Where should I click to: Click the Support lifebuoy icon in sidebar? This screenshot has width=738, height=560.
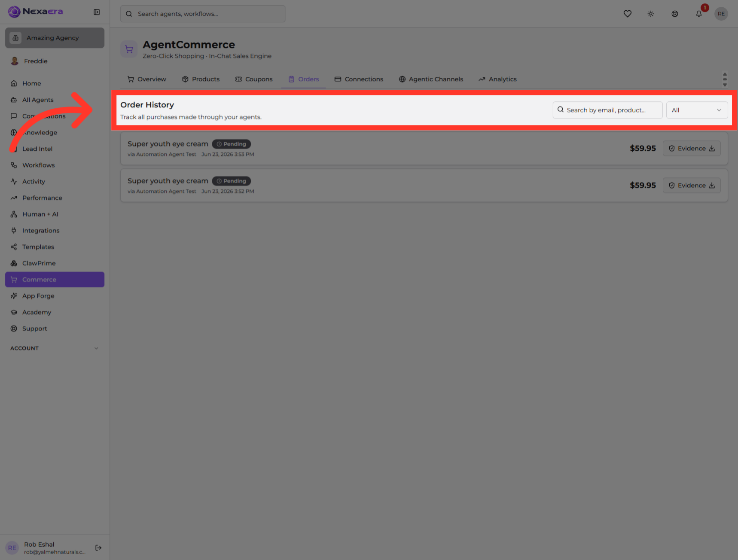pos(14,328)
